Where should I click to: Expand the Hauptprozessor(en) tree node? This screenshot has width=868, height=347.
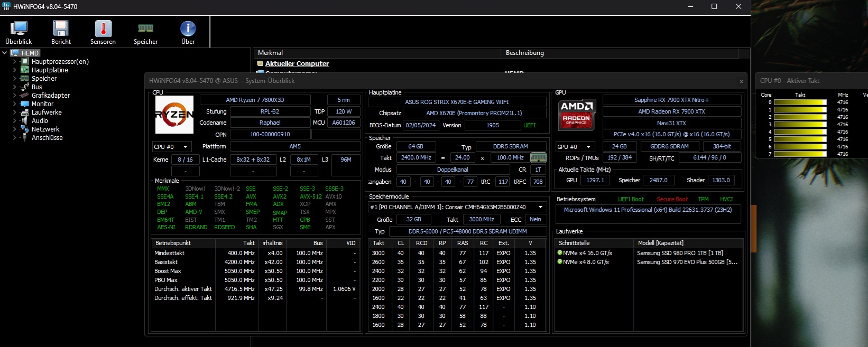pyautogui.click(x=15, y=62)
